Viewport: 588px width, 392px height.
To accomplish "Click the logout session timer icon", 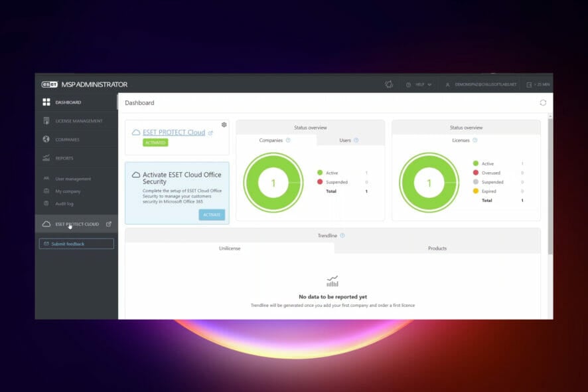I will pos(529,85).
